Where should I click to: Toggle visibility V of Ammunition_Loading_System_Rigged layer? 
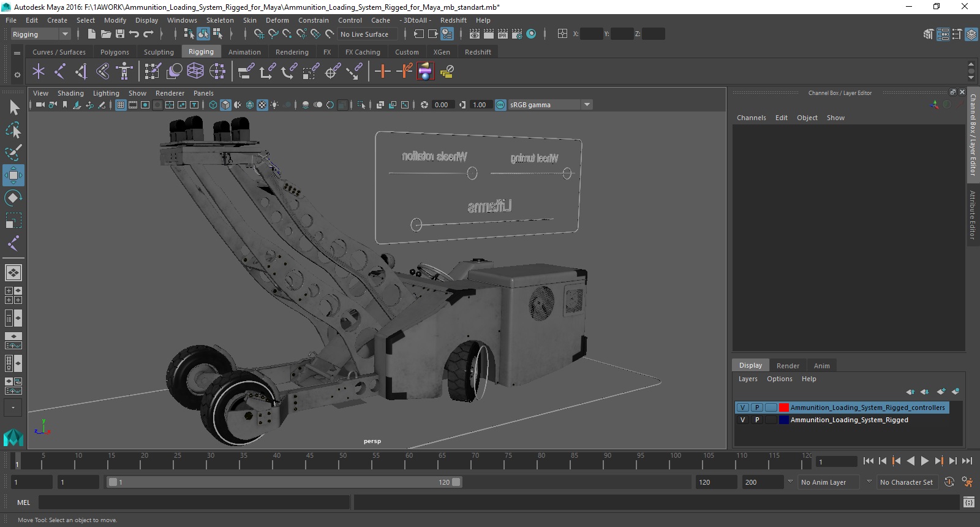pos(742,420)
